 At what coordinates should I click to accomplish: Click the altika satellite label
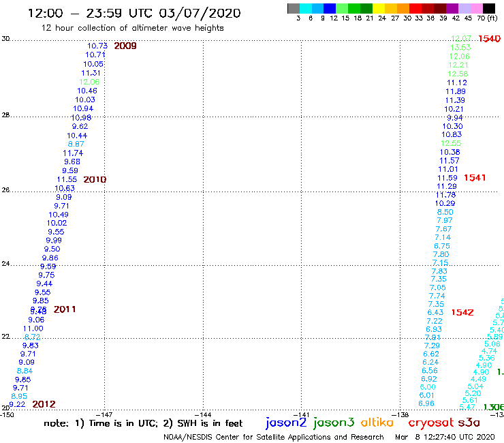(x=377, y=423)
